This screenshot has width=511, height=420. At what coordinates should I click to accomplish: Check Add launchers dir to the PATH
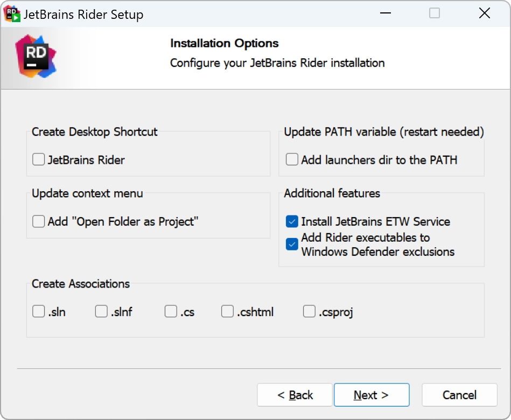click(x=292, y=160)
